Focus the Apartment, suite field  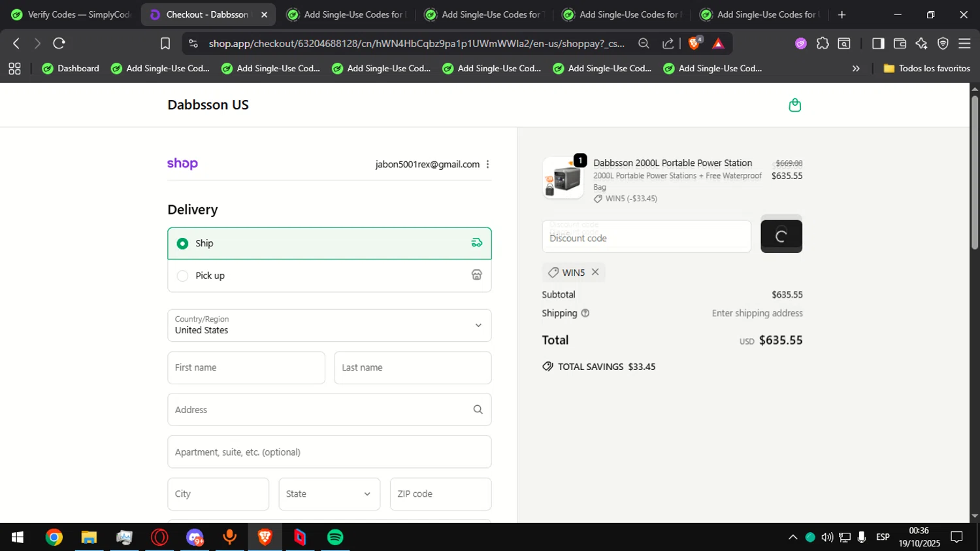pos(329,452)
